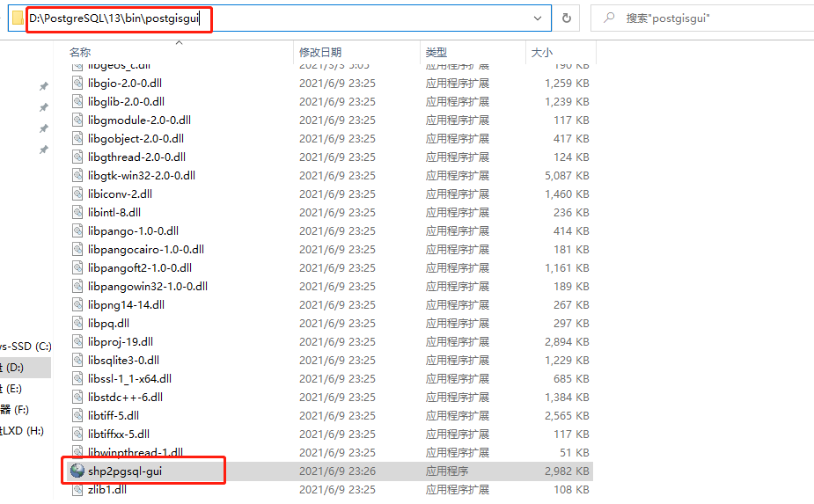Select the libtiff-5.dll file name
814x504 pixels.
click(114, 415)
